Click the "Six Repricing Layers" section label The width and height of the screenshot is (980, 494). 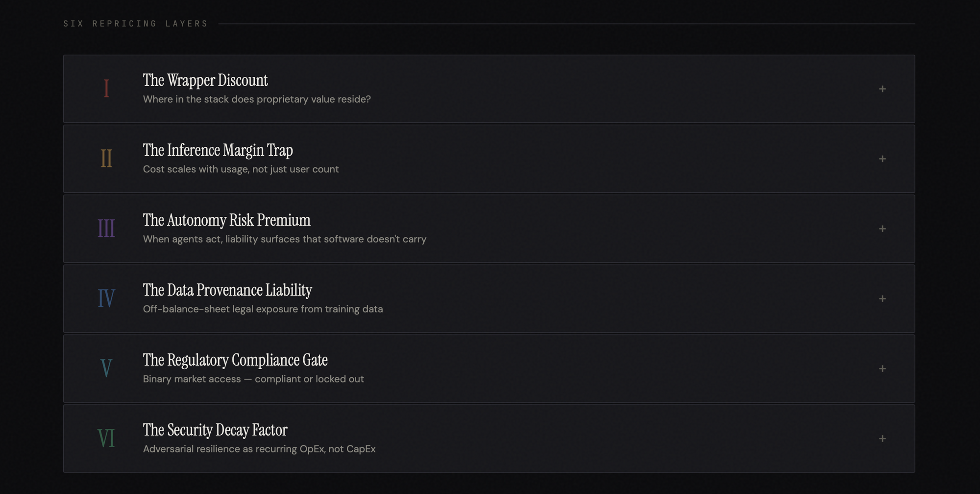pyautogui.click(x=135, y=24)
